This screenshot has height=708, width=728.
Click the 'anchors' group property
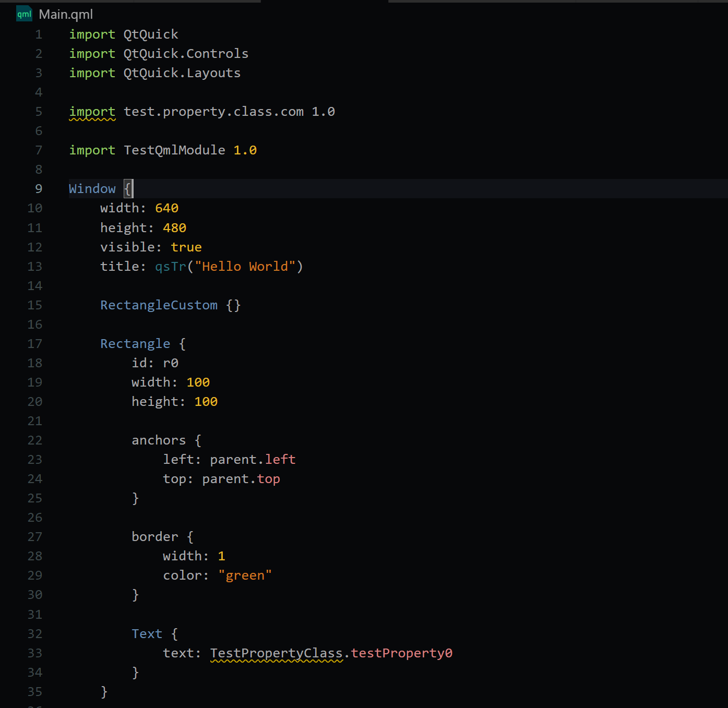(x=159, y=440)
